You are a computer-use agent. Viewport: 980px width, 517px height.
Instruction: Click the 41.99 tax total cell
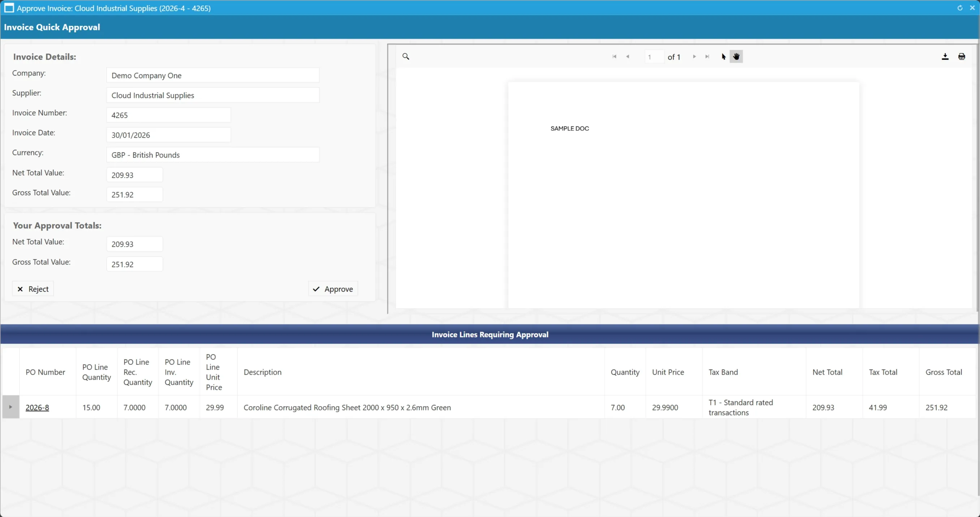tap(891, 407)
